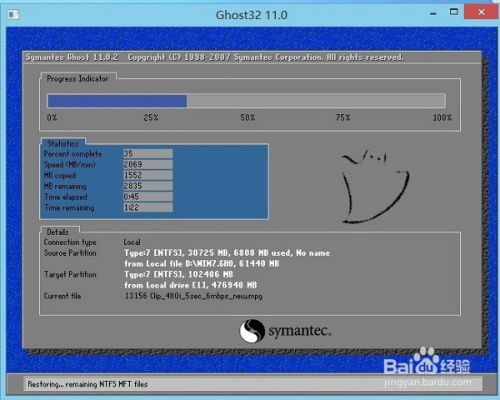Click the Speed (MB/min) value 2069
Viewport: 500px width, 400px height.
pos(148,164)
